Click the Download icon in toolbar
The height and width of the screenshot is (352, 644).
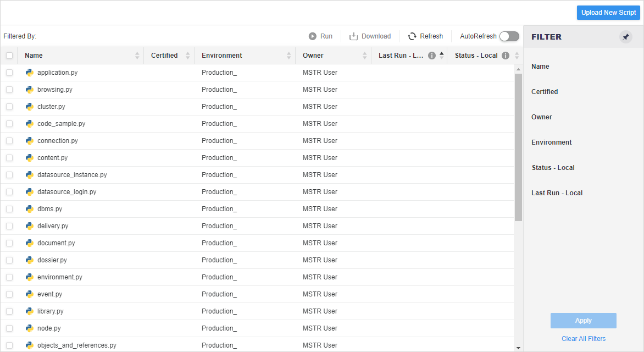[x=354, y=36]
